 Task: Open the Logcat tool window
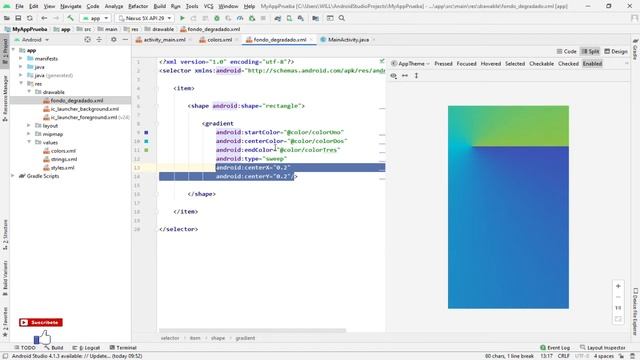(86, 348)
